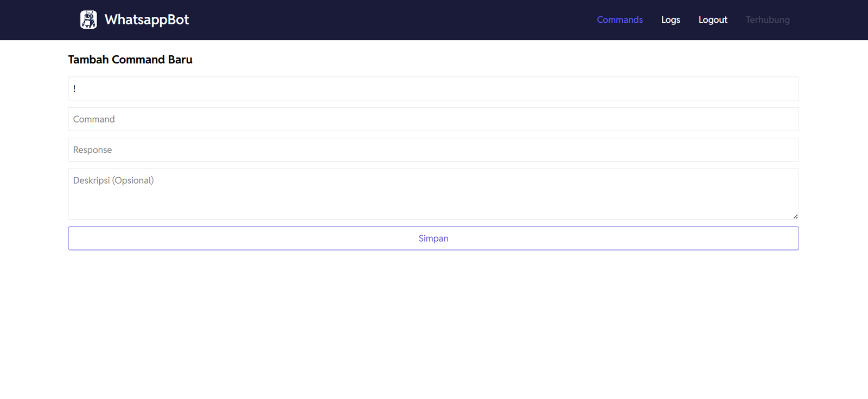
Task: Go to the Commands nav item
Action: (x=620, y=20)
